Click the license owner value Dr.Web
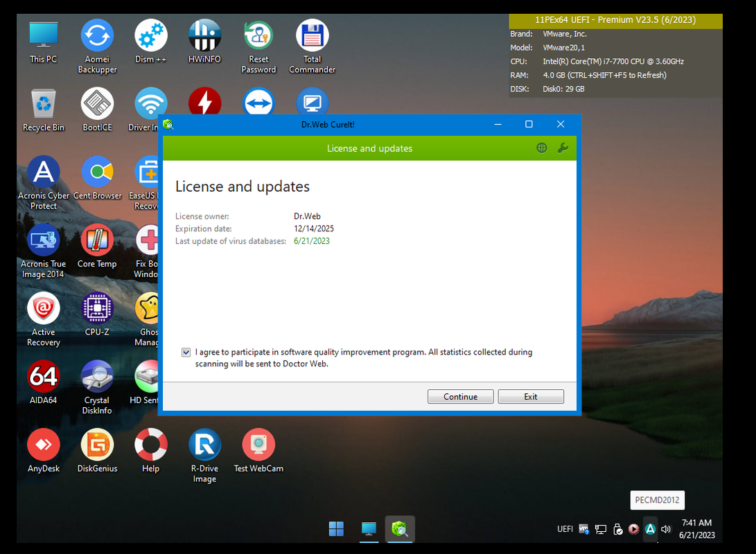Image resolution: width=756 pixels, height=554 pixels. pos(307,216)
